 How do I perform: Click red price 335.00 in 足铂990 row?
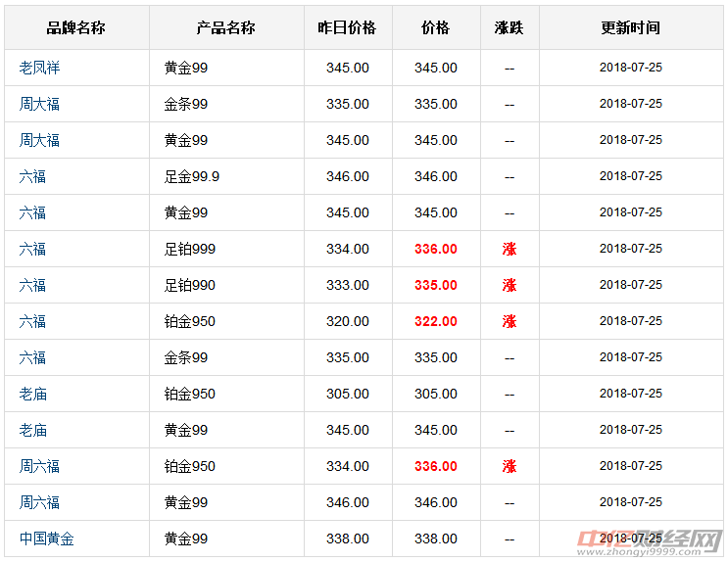click(436, 285)
